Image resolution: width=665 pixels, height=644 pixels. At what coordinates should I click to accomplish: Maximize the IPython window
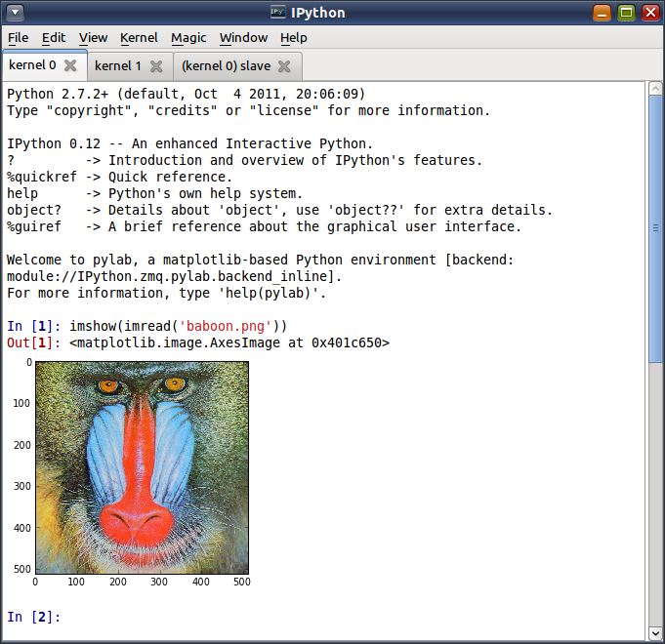tap(626, 13)
